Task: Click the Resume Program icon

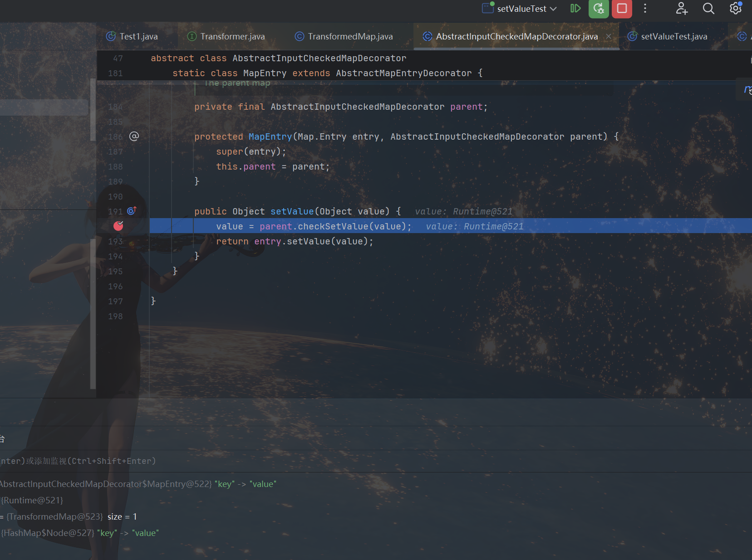Action: click(575, 9)
